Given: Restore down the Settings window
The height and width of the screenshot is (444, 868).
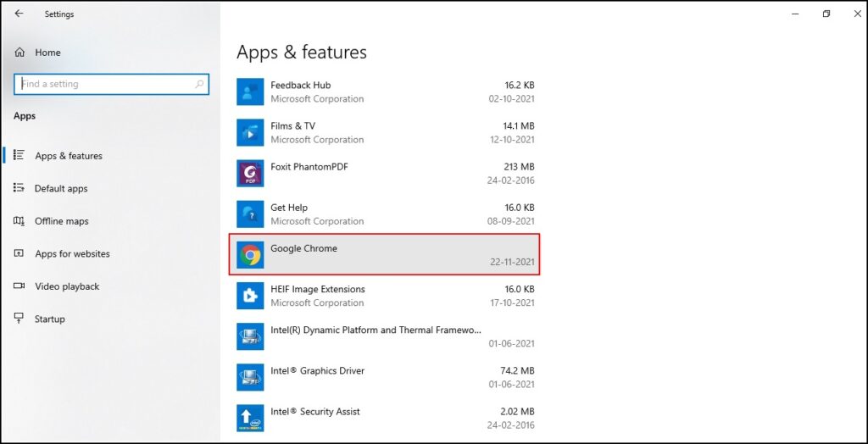Looking at the screenshot, I should [826, 14].
